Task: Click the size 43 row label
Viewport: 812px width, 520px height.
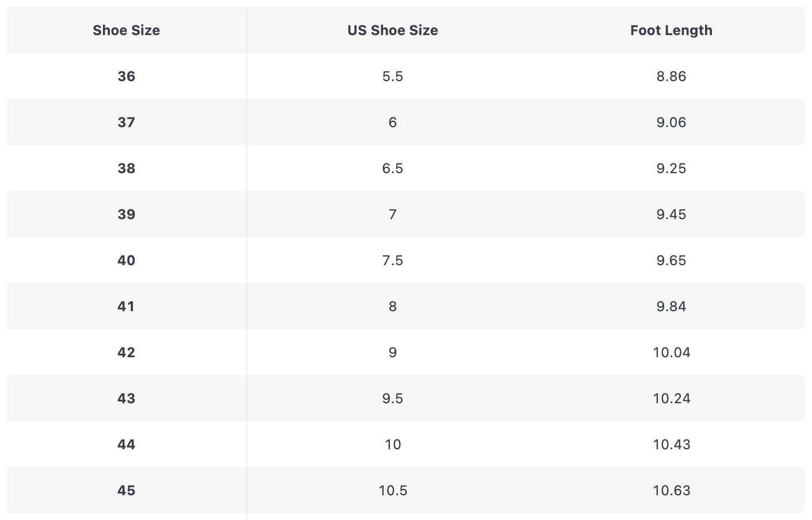Action: tap(127, 399)
